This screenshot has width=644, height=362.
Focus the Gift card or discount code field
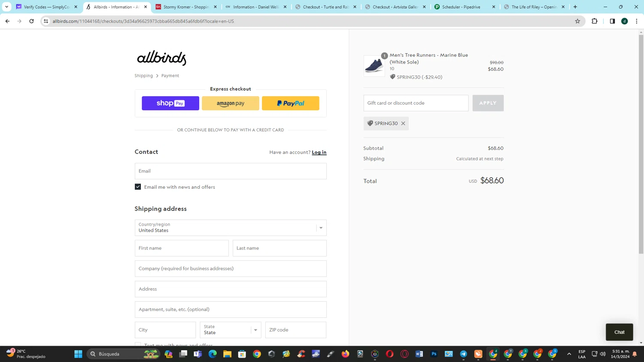coord(416,103)
